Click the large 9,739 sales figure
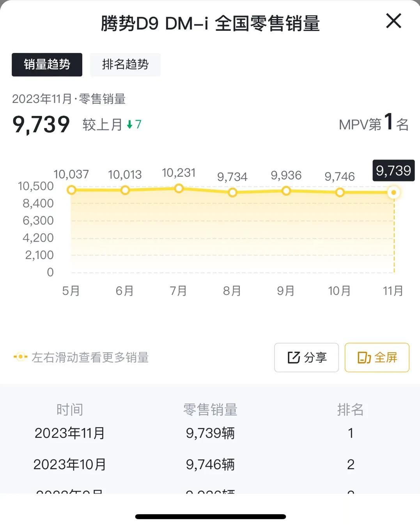This screenshot has width=420, height=527. (41, 124)
